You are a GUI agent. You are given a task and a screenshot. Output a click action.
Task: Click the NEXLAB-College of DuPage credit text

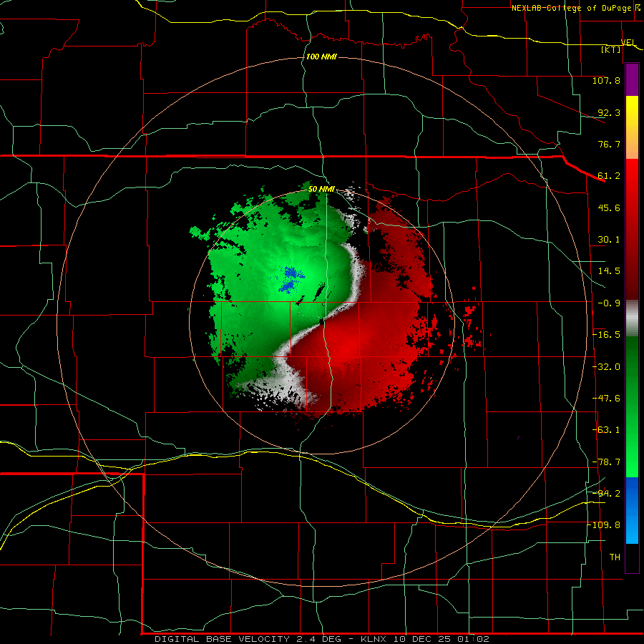(x=573, y=8)
